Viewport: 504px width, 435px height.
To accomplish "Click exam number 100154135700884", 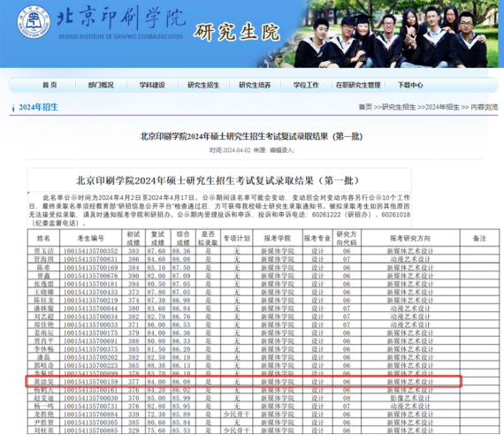I will pos(91,415).
